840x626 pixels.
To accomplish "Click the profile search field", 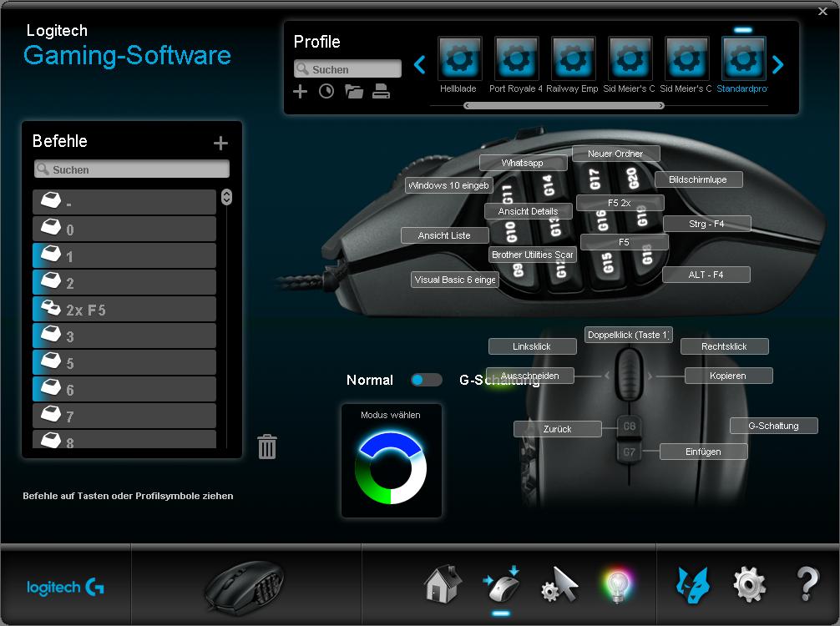I will pyautogui.click(x=347, y=69).
